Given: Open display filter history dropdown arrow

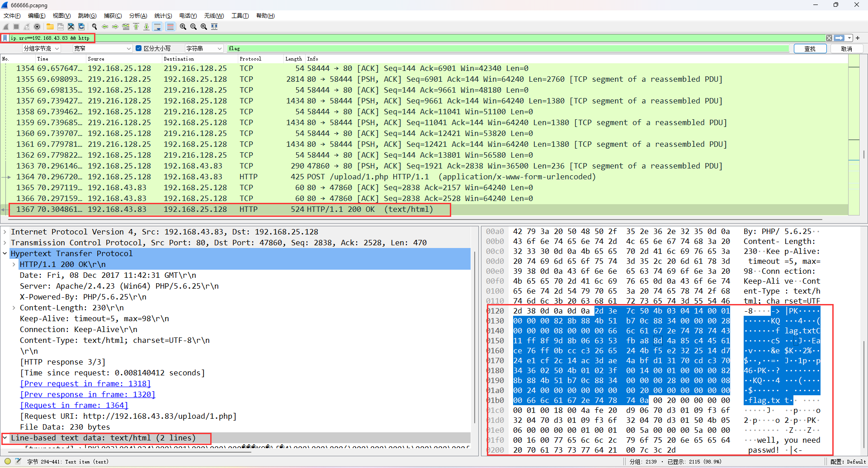Looking at the screenshot, I should pyautogui.click(x=849, y=38).
